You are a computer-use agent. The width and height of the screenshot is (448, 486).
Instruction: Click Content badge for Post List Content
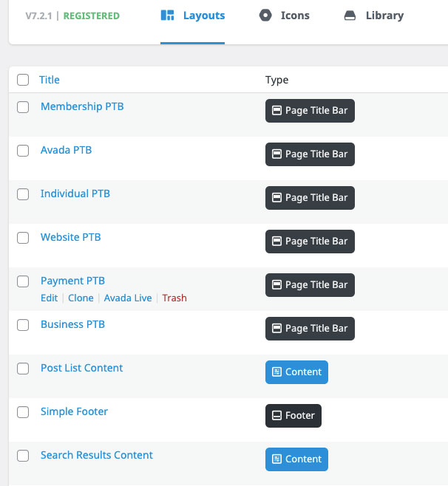[296, 372]
